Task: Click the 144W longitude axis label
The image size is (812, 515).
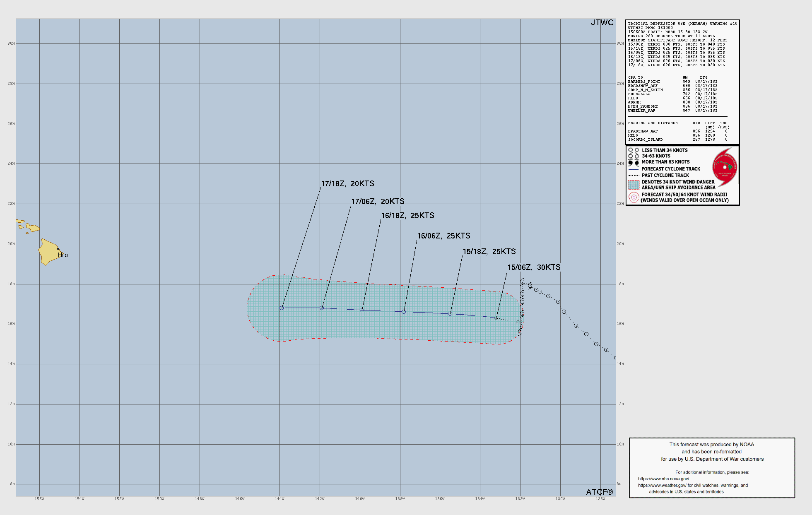Action: point(280,499)
